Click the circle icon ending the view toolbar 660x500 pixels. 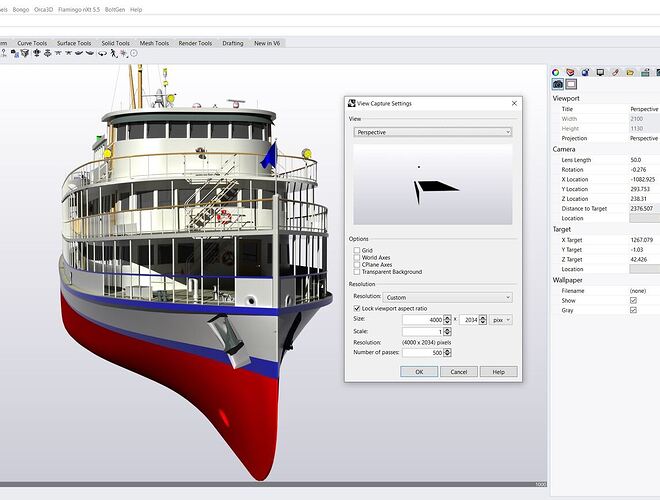pyautogui.click(x=134, y=53)
